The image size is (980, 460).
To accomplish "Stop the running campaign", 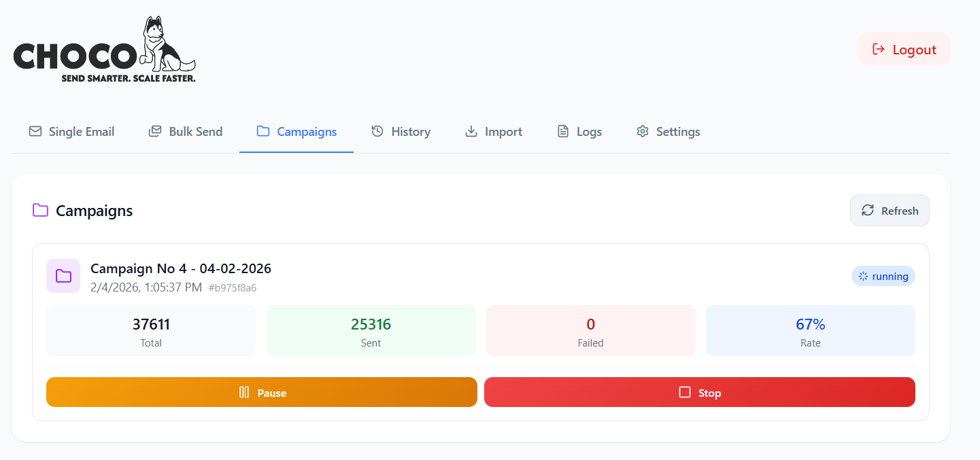I will point(699,392).
